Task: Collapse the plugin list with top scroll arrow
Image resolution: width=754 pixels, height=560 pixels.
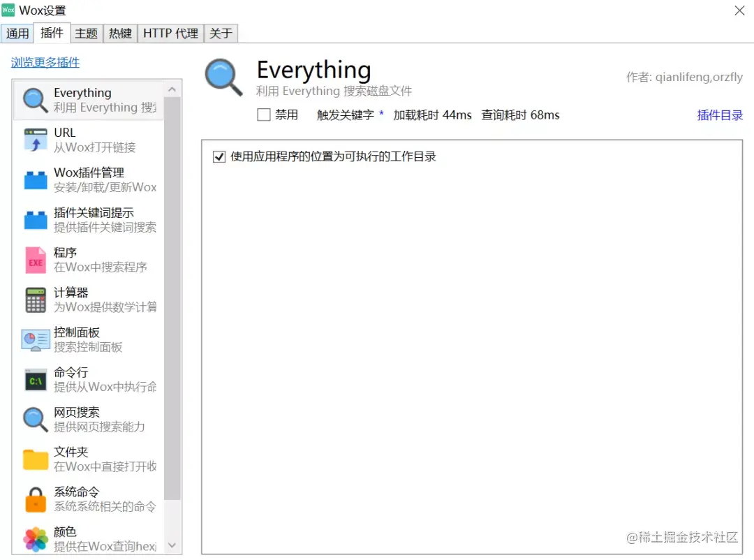Action: point(172,89)
